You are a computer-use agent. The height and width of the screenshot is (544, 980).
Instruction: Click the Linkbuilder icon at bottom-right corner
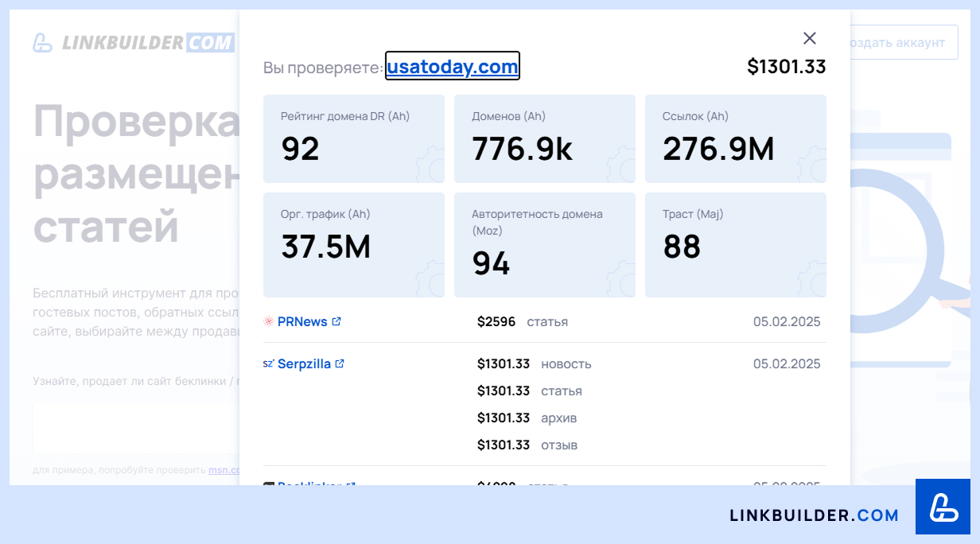point(943,507)
